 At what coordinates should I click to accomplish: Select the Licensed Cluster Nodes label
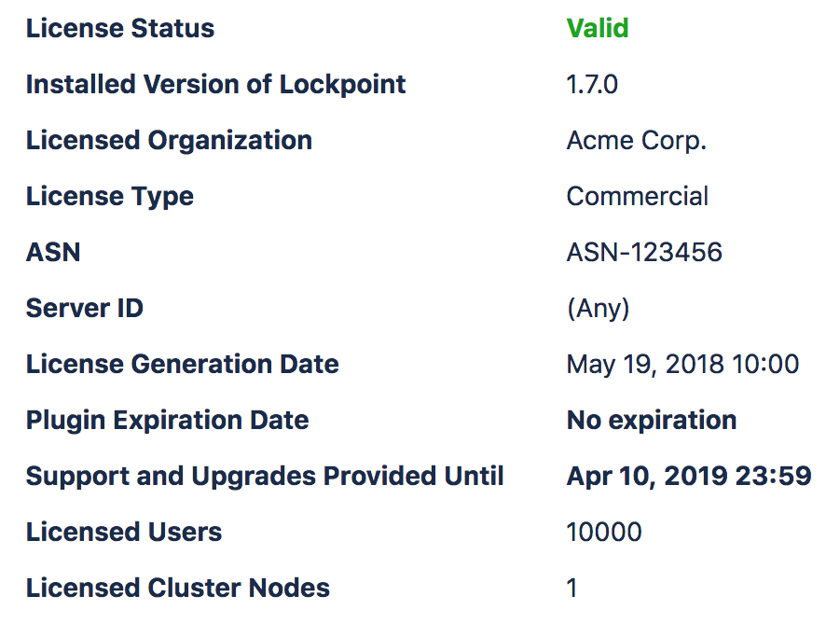pyautogui.click(x=178, y=588)
